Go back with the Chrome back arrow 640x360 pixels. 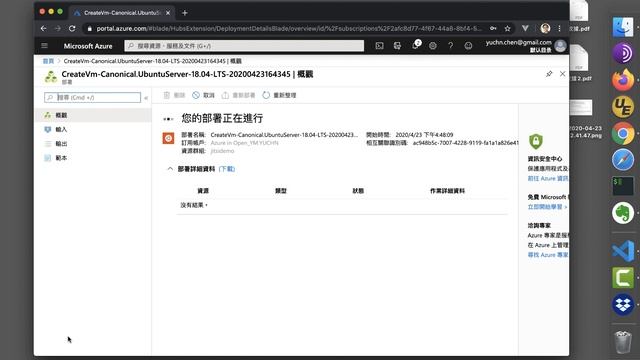point(43,29)
